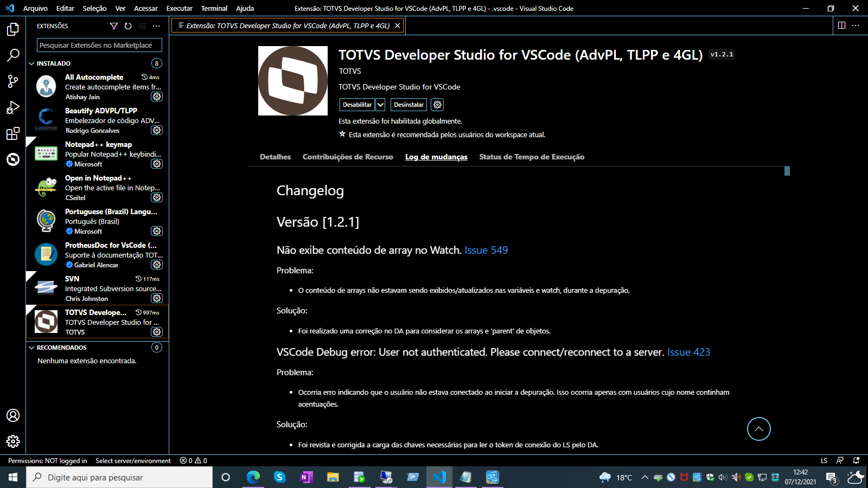This screenshot has width=868, height=488.
Task: Click the search extensions input field
Action: (98, 45)
